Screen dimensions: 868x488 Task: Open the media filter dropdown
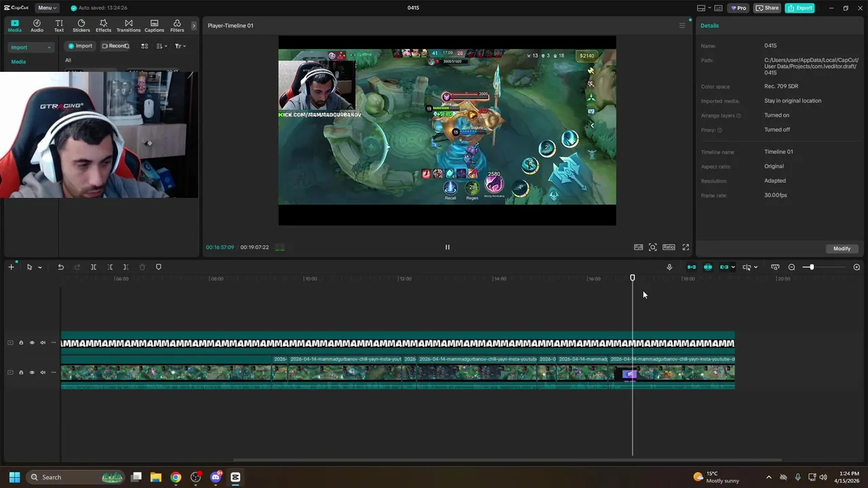tap(180, 46)
